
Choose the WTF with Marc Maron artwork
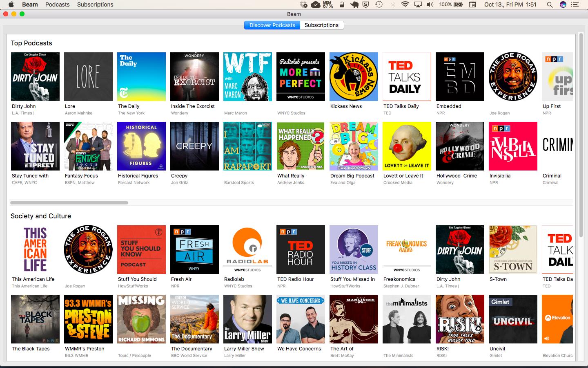point(247,76)
